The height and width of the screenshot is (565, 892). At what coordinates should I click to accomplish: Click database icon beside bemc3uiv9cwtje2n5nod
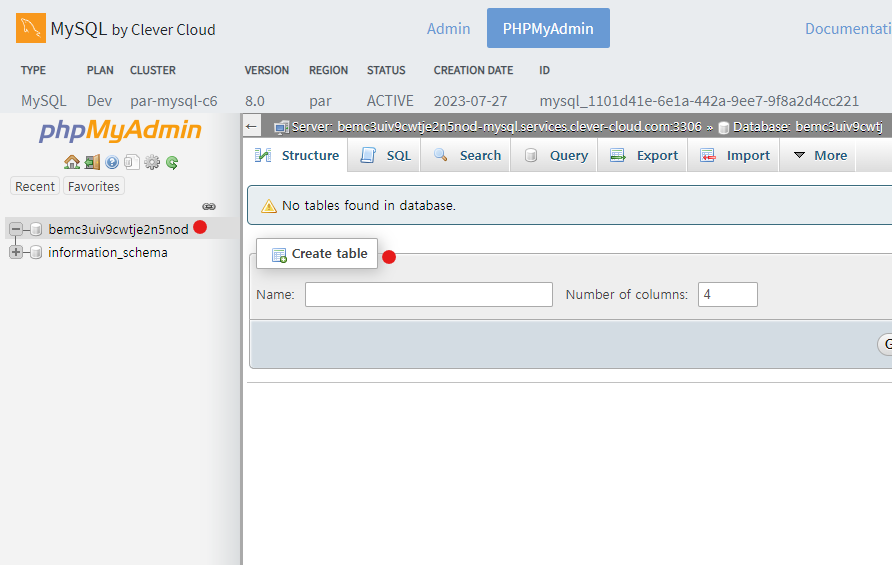point(36,229)
